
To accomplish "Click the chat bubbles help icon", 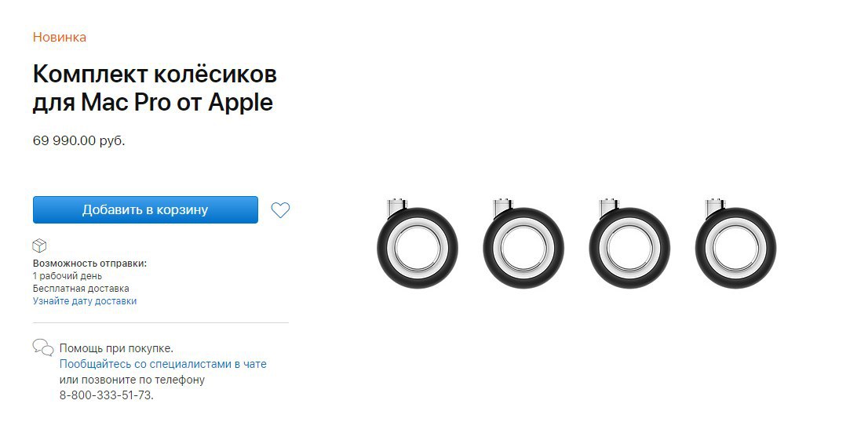I will coord(43,347).
